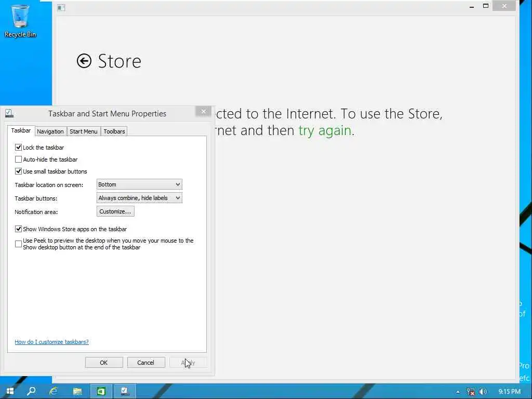Open the Windows Start button
The width and height of the screenshot is (532, 399).
click(x=10, y=391)
